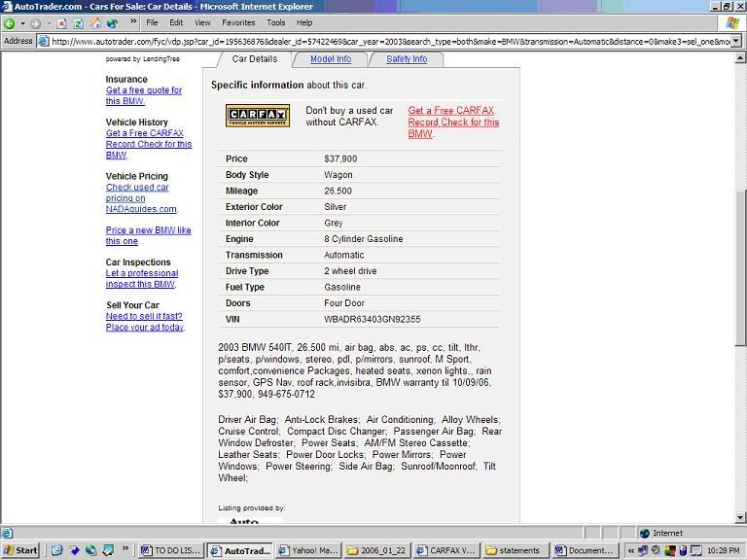This screenshot has height=560, width=747.
Task: Switch to the CARFAX V... taskbar window
Action: [x=445, y=550]
